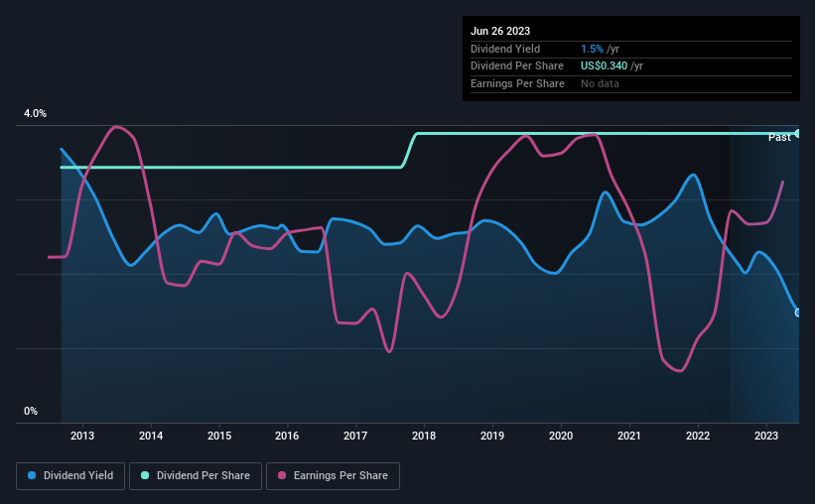This screenshot has width=815, height=504.
Task: Click the 4.0% y-axis label
Action: coord(35,113)
